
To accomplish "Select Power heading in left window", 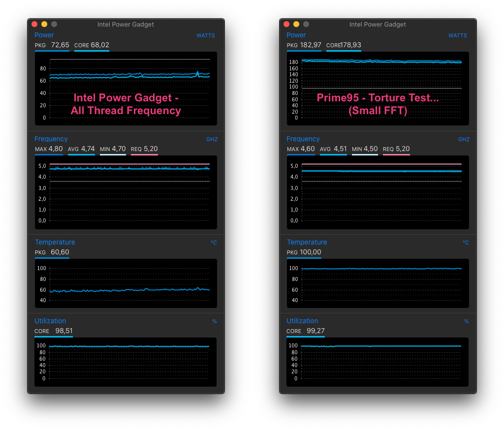I will [44, 35].
